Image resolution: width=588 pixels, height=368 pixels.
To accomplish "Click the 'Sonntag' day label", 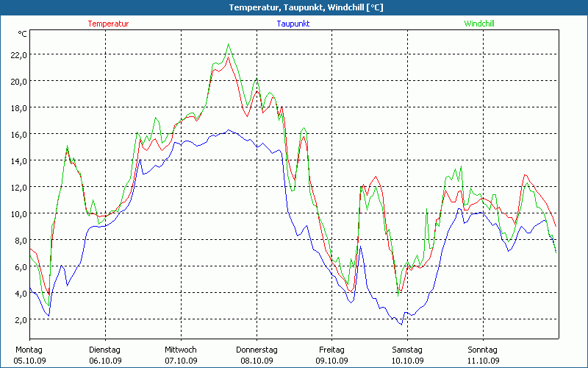I will (x=482, y=350).
